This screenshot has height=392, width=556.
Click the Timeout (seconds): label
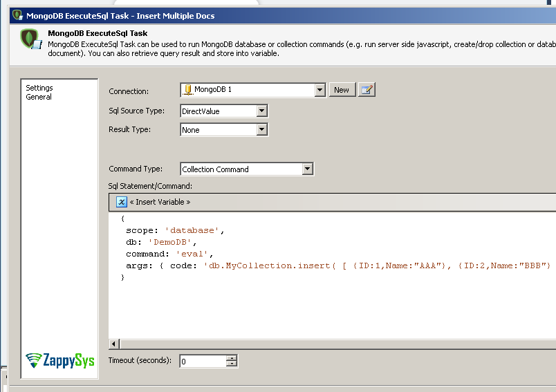[140, 360]
